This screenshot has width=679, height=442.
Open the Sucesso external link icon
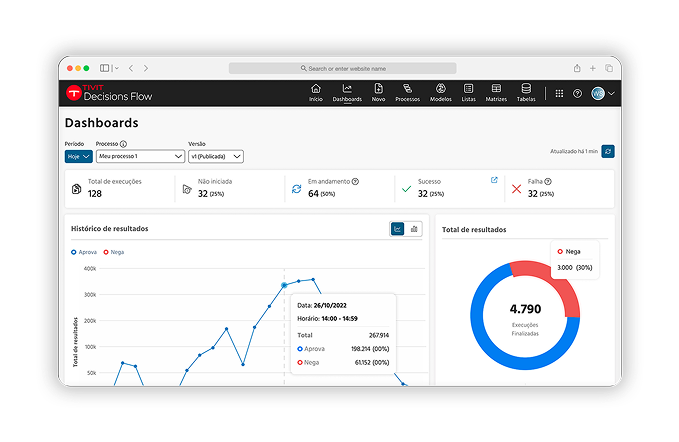(x=493, y=180)
